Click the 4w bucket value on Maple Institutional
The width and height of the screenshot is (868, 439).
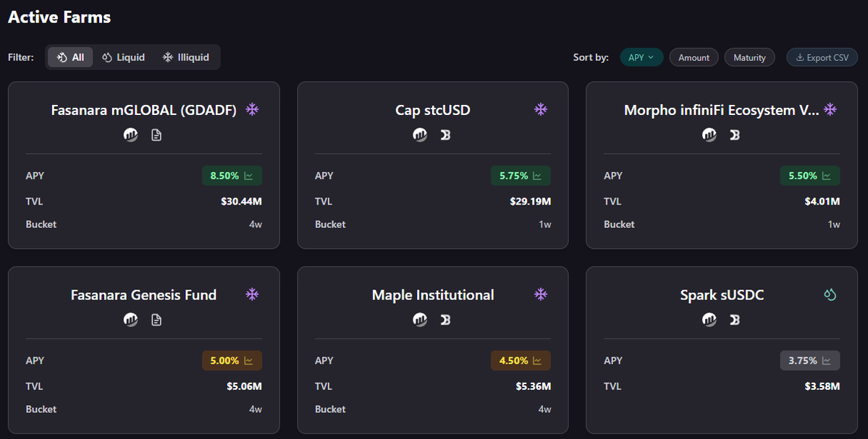click(544, 409)
